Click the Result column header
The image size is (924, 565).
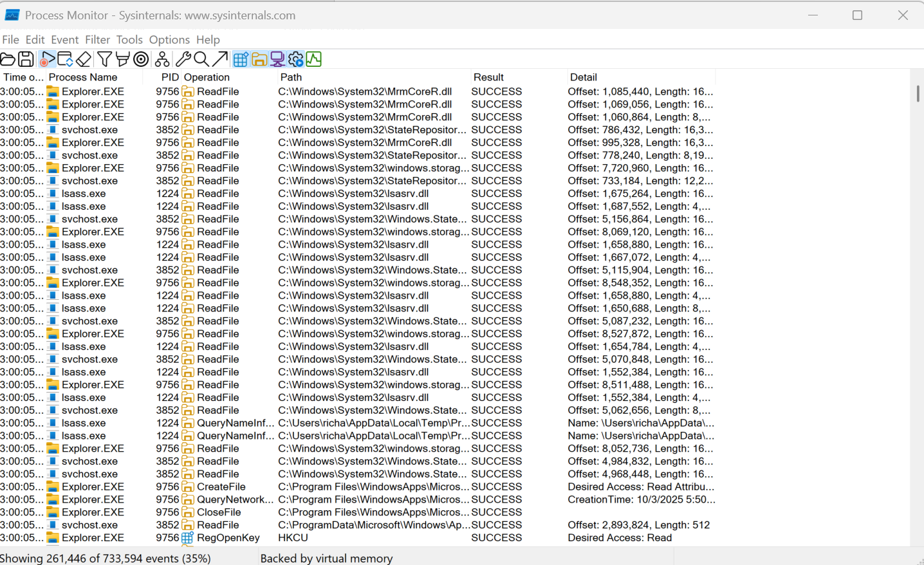[x=519, y=77]
